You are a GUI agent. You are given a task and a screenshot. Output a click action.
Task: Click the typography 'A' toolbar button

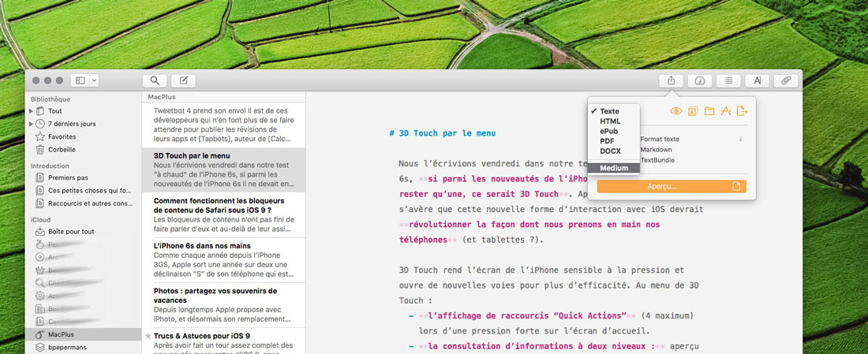tap(758, 80)
